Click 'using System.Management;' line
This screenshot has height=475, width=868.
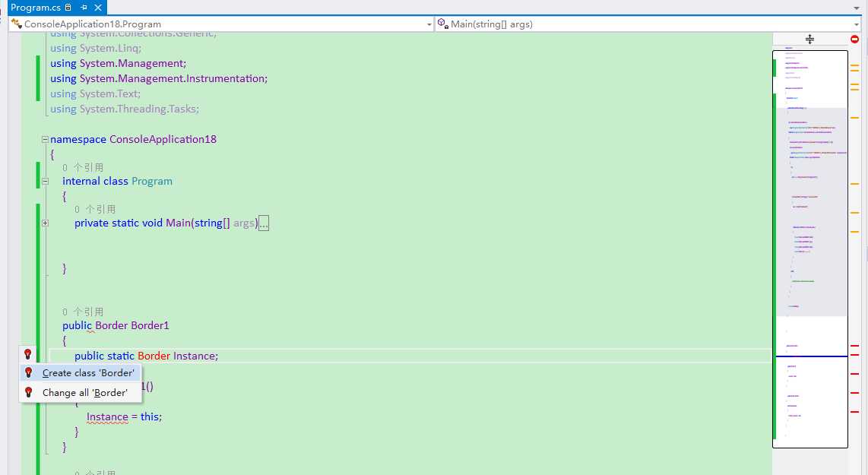(x=119, y=63)
